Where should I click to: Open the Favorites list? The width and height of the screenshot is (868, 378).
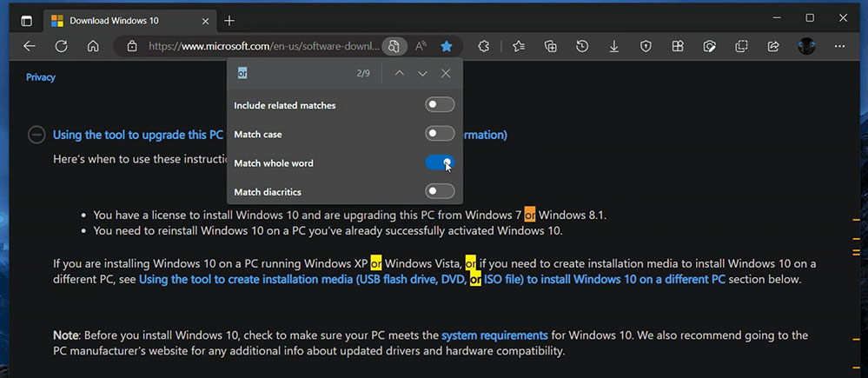tap(519, 46)
